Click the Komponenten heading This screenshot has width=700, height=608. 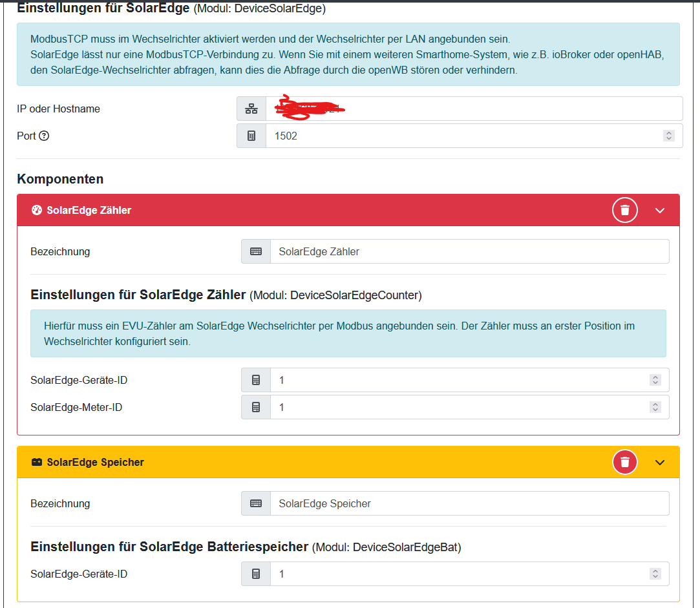[x=60, y=179]
